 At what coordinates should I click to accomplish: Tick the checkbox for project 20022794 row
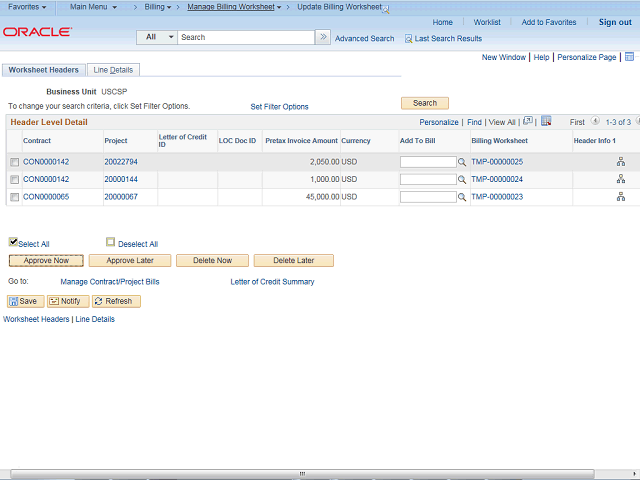[x=14, y=162]
